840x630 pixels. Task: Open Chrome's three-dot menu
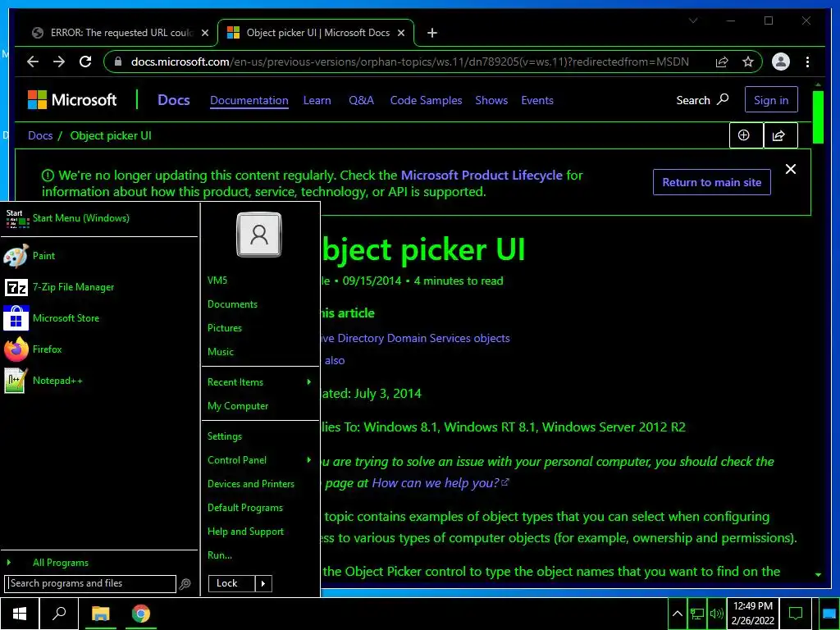point(807,62)
